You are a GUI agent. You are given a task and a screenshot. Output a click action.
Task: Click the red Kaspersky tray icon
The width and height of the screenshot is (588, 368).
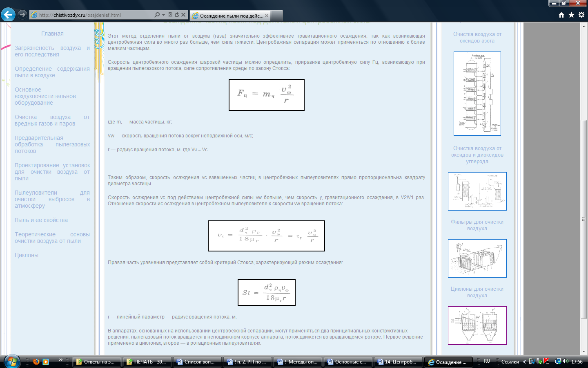(546, 361)
